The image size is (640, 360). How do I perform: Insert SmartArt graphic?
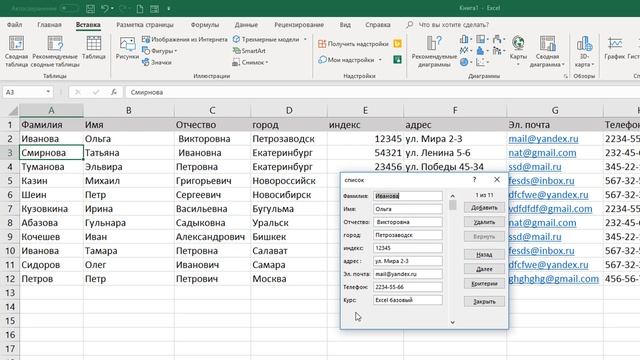249,51
